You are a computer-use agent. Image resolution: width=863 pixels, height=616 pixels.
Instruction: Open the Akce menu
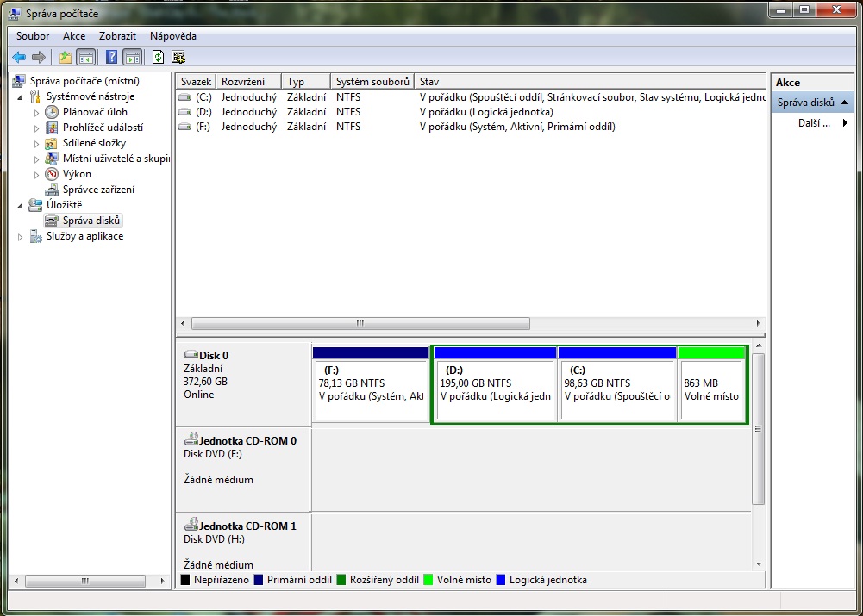[x=74, y=36]
